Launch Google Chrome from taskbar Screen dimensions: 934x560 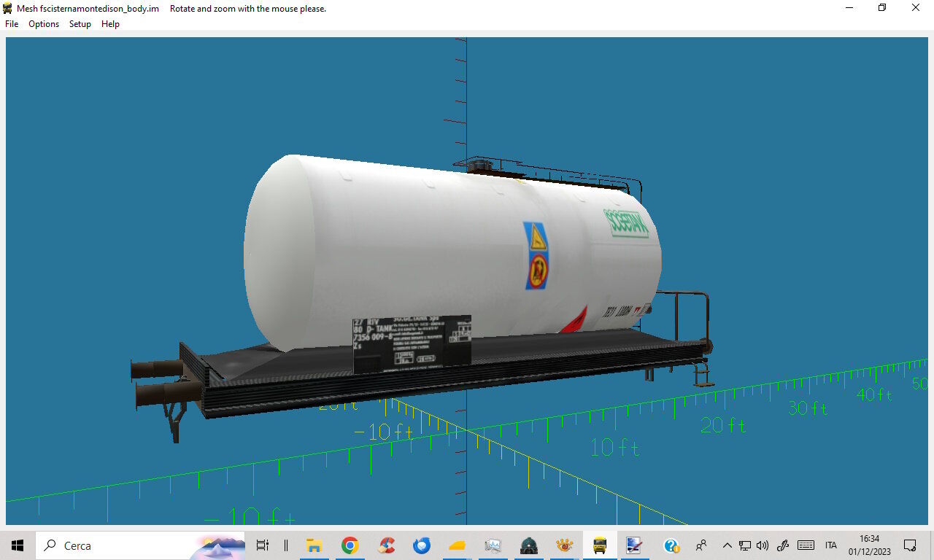(x=350, y=545)
